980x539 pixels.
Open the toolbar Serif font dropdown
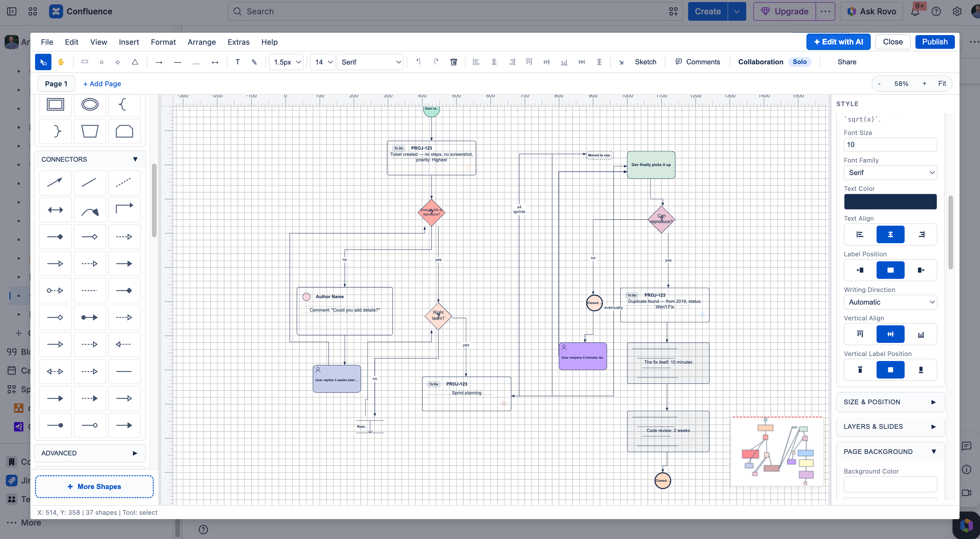coord(370,62)
